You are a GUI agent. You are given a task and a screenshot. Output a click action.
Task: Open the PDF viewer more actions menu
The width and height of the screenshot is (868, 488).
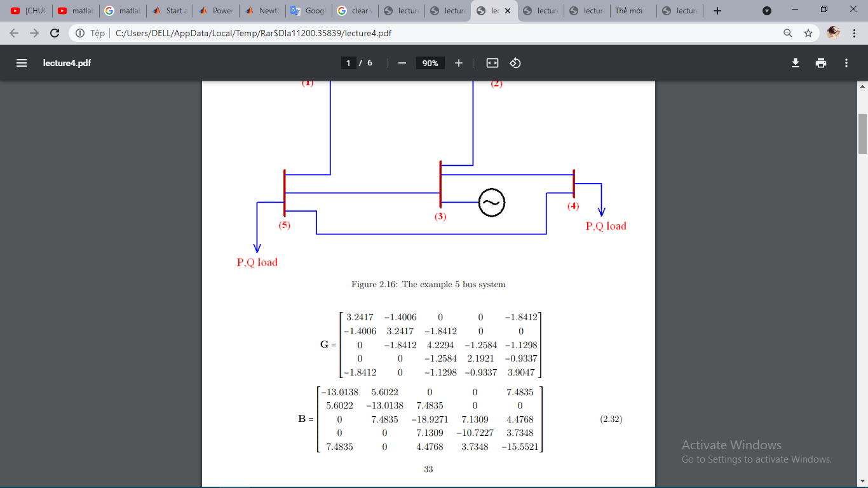tap(846, 63)
